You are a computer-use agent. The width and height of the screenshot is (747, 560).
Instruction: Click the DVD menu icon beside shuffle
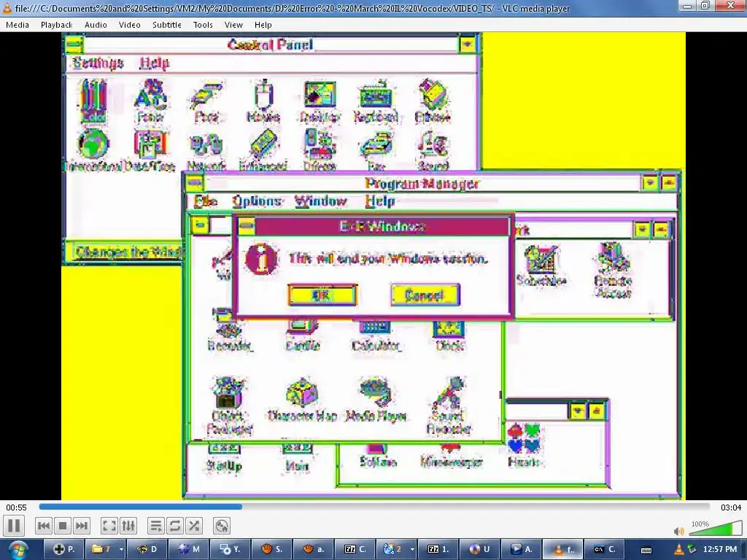point(222,526)
